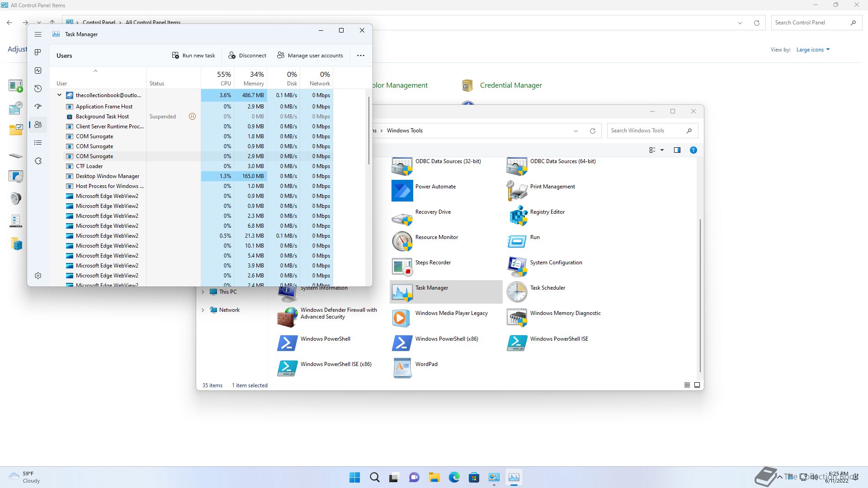
Task: Sort by Status column header
Action: (x=174, y=78)
